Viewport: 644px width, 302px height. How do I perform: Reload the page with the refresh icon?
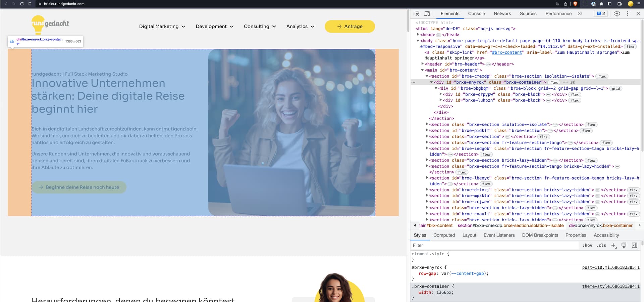[22, 4]
